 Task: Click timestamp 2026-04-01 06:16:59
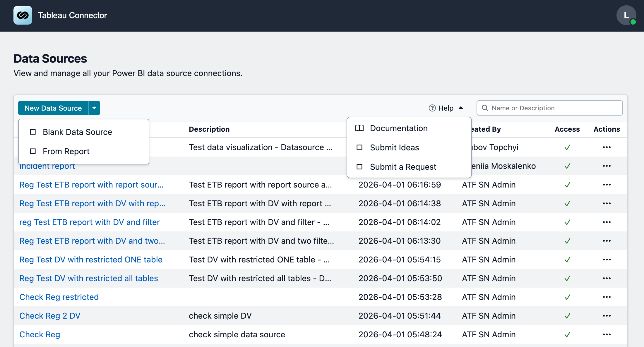[x=400, y=185]
